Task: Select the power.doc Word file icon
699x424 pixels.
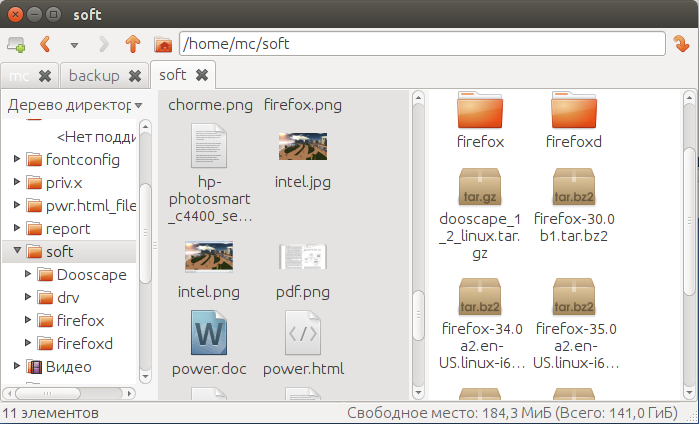Action: pyautogui.click(x=209, y=333)
